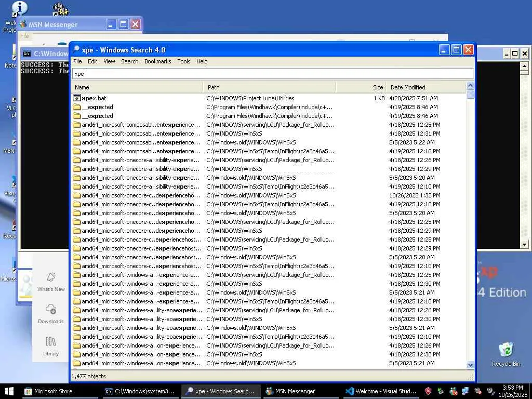Click command prompt scroll up arrow
Viewport: 532px width, 399px height.
pos(525,66)
